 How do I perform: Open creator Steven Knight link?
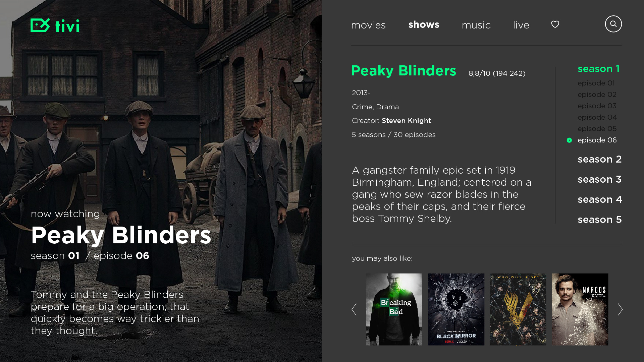click(x=406, y=121)
